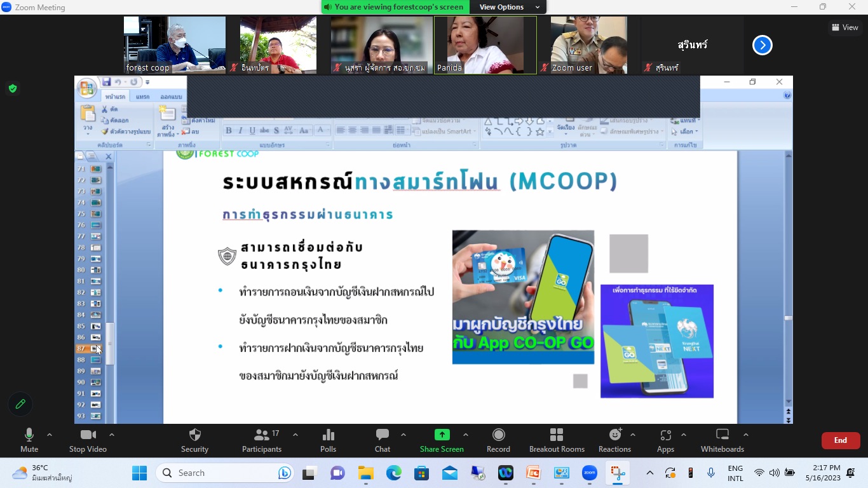Click the main slide vertical scrollbar thumb
868x488 pixels.
[x=789, y=318]
